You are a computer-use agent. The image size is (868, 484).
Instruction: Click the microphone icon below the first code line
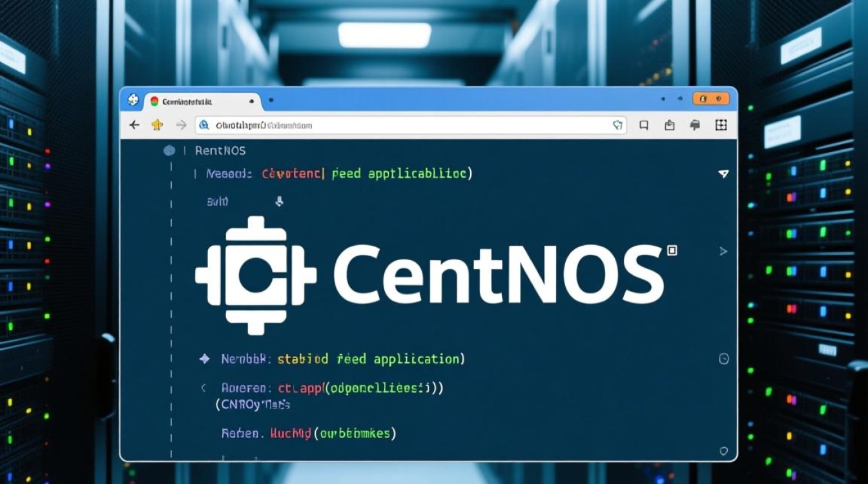pos(279,202)
